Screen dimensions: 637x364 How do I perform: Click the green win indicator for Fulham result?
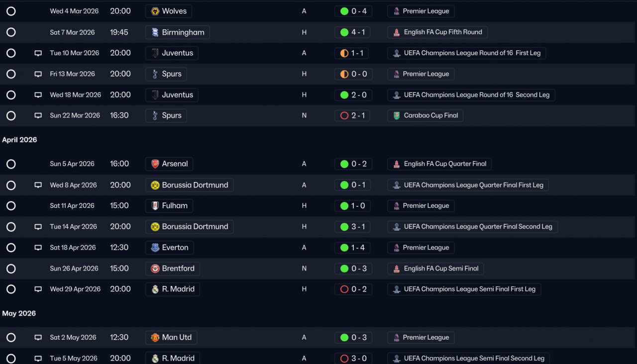coord(344,206)
